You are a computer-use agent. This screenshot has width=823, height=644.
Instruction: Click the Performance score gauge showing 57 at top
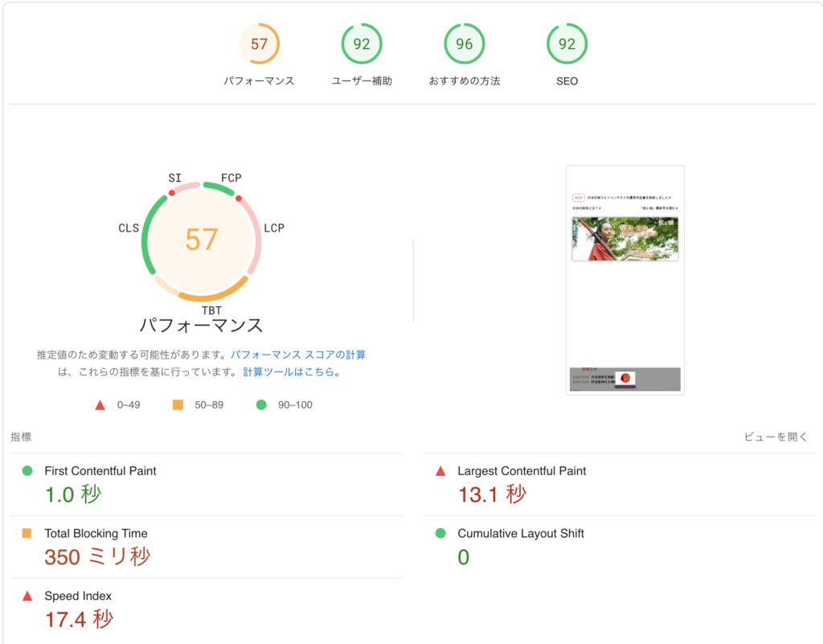[259, 43]
